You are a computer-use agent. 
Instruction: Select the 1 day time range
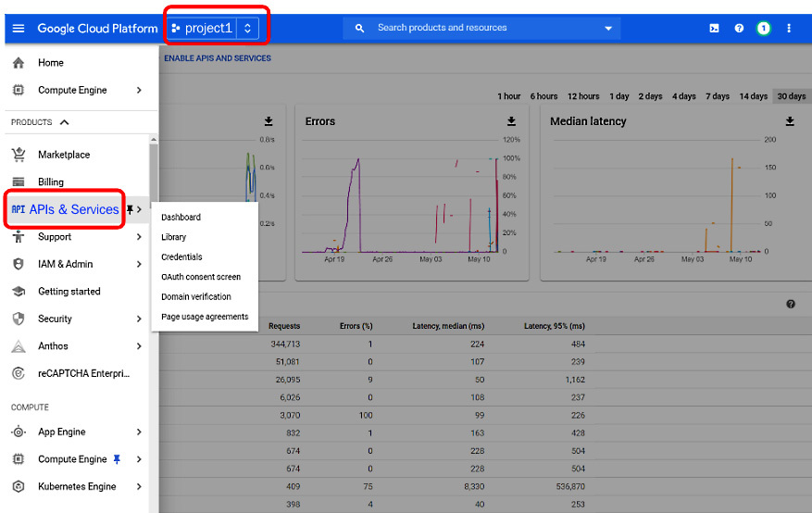pyautogui.click(x=618, y=96)
